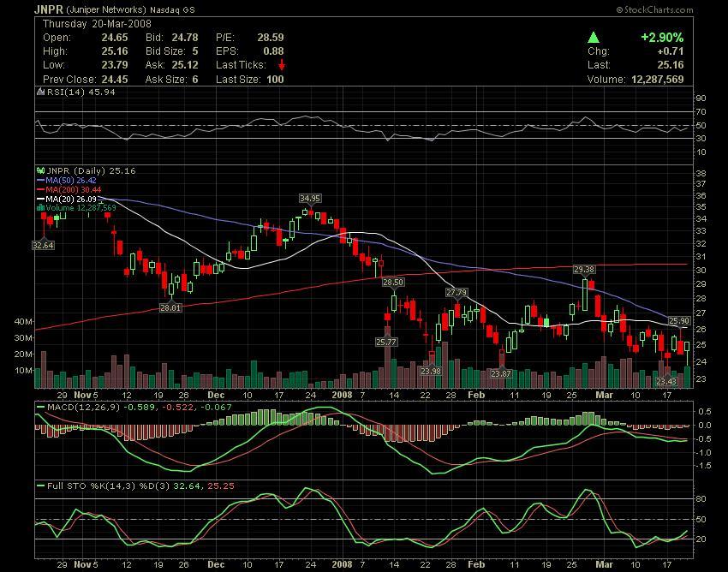Image resolution: width=728 pixels, height=572 pixels.
Task: Click the 32.64 low price marker
Action: coord(43,245)
